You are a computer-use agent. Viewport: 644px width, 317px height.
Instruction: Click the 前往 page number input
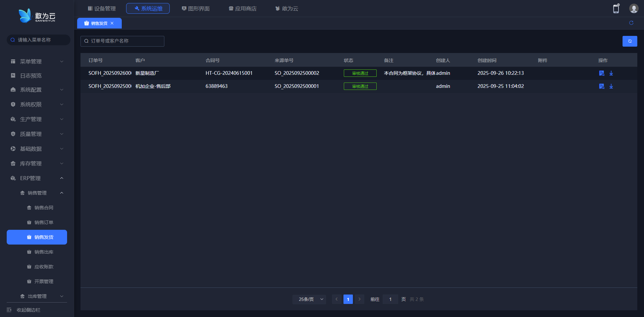[x=390, y=299]
